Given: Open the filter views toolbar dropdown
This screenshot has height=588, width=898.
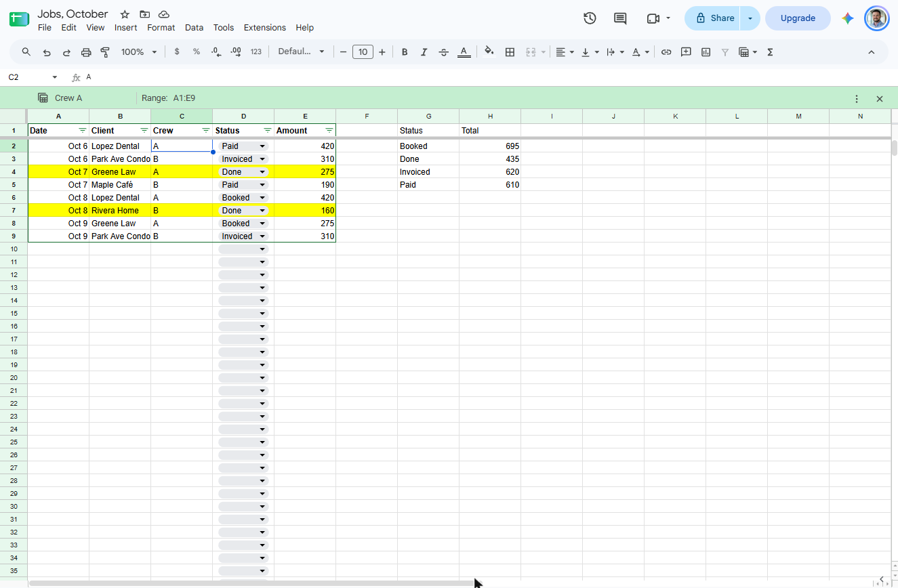Looking at the screenshot, I should [748, 52].
